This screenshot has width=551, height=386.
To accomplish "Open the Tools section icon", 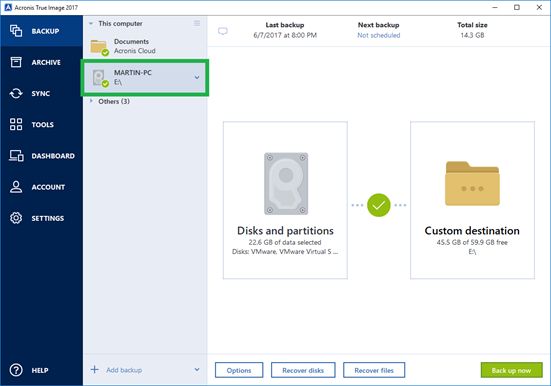I will coord(16,124).
